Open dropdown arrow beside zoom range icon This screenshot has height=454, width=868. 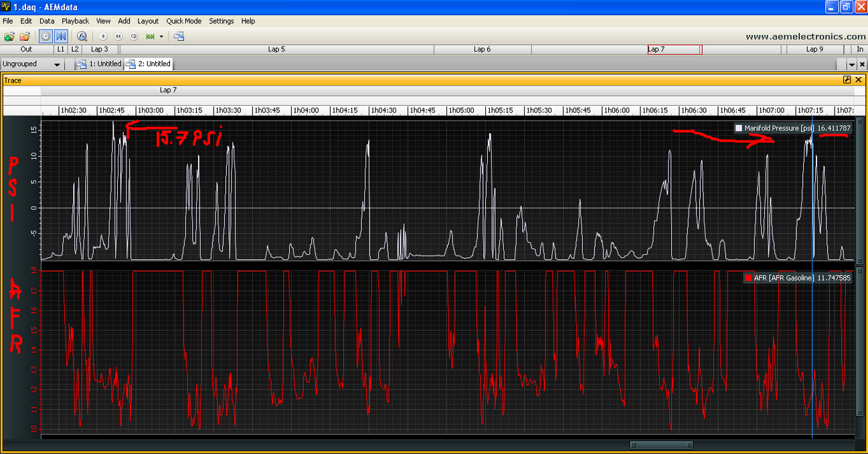click(x=161, y=36)
